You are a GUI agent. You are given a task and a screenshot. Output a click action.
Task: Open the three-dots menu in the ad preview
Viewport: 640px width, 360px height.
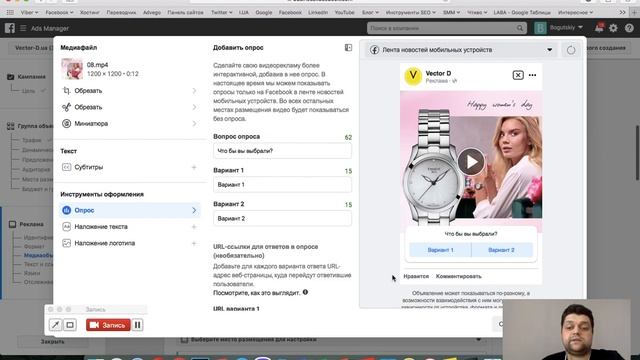[532, 75]
